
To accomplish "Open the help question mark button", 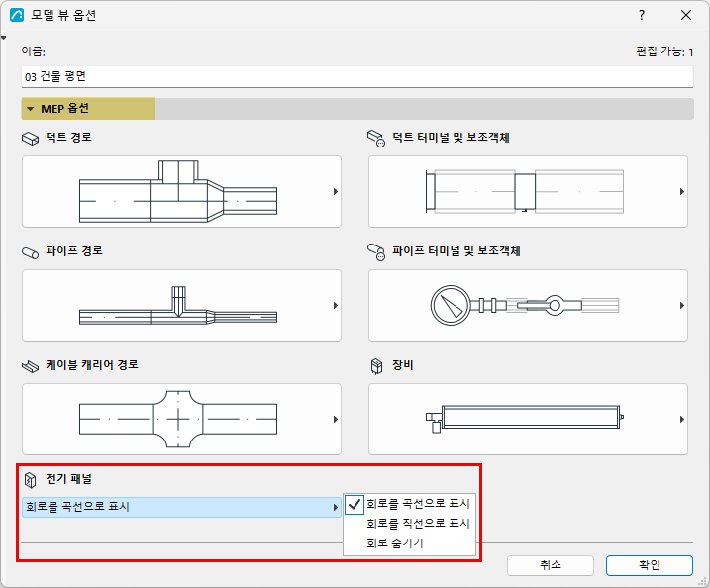I will click(x=642, y=15).
